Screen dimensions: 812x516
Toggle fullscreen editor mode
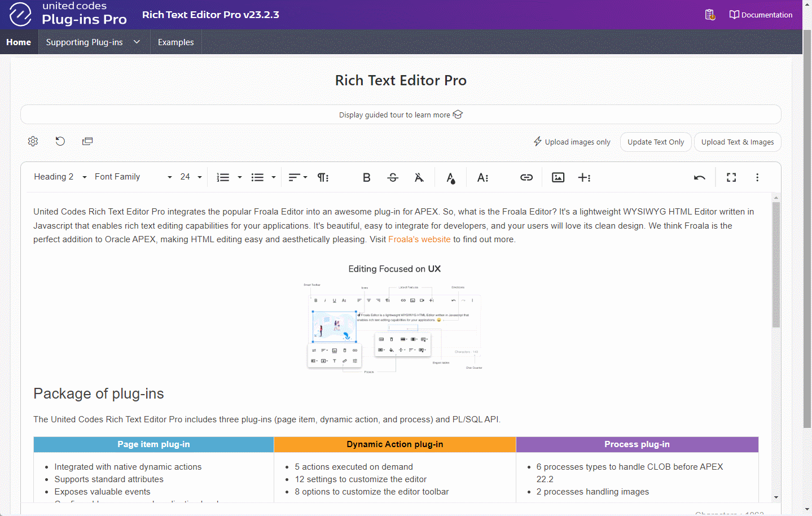pyautogui.click(x=731, y=177)
